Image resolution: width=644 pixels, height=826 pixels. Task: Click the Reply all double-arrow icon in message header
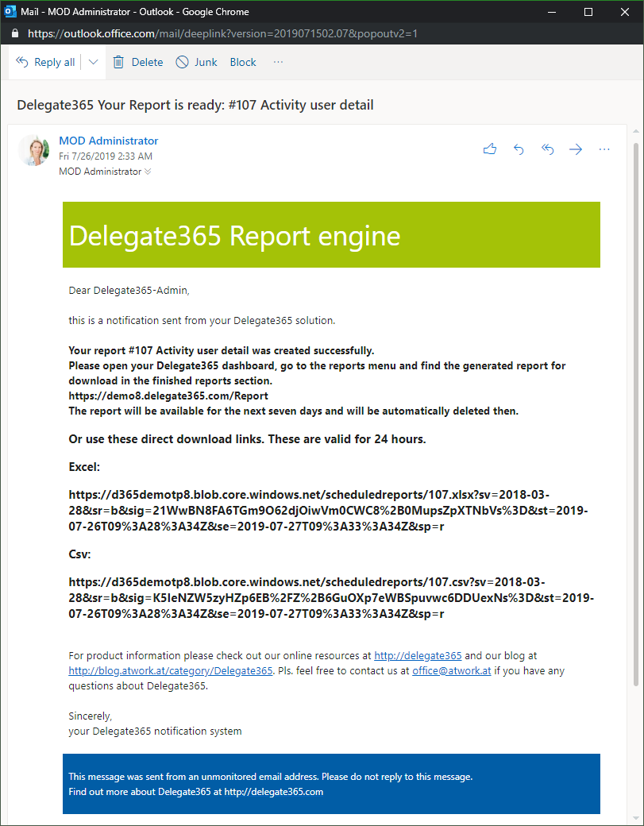click(x=547, y=149)
